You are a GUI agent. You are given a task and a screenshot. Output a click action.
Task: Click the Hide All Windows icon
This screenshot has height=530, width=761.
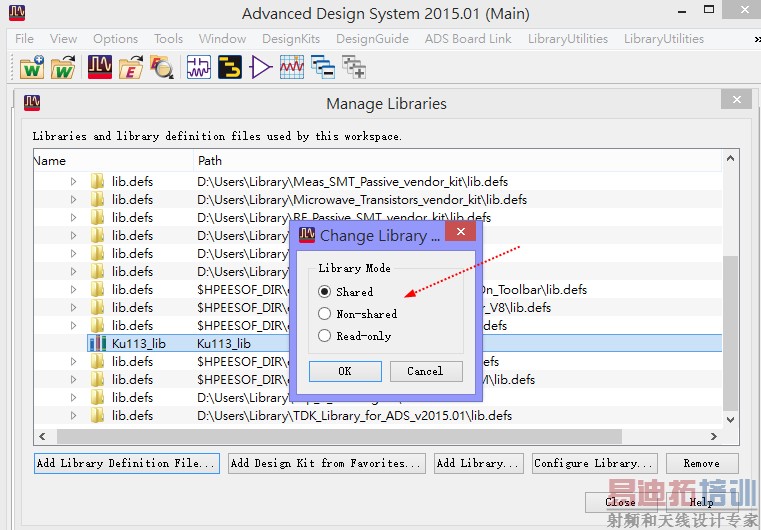(x=323, y=67)
